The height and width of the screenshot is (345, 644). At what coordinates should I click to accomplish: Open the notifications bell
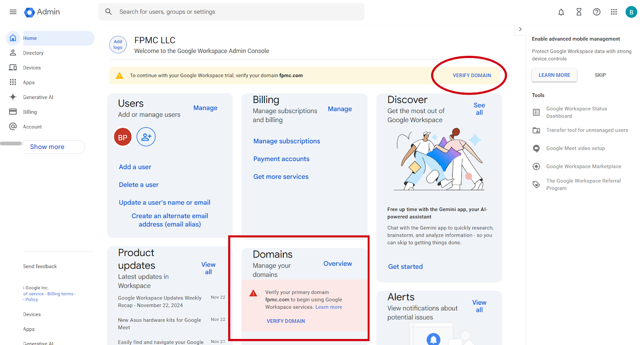tap(561, 12)
